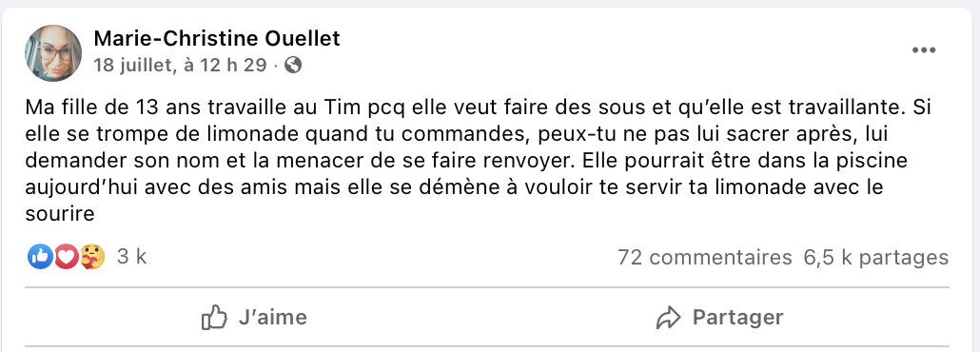This screenshot has width=980, height=352.
Task: Open the three-dots post options menu
Action: point(924,50)
